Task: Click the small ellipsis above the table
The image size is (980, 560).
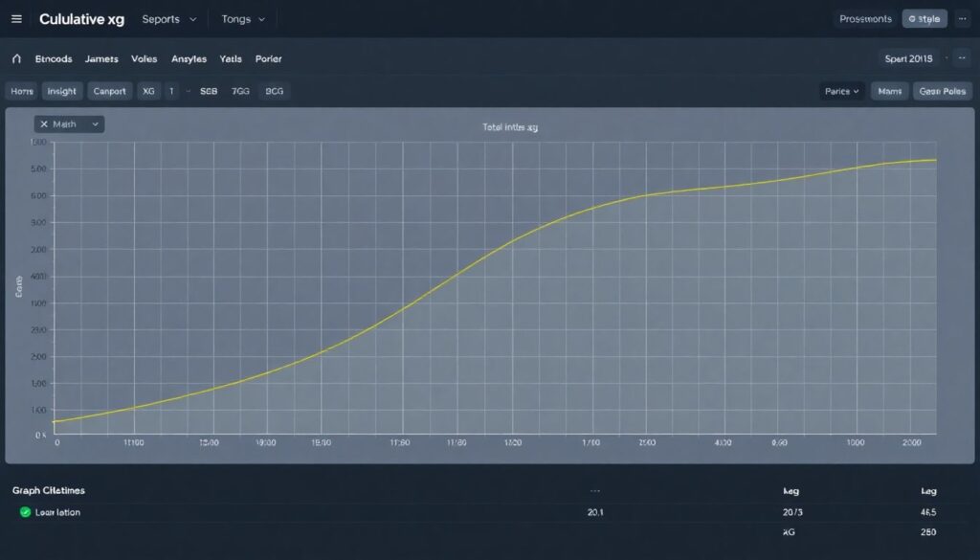Action: 597,489
